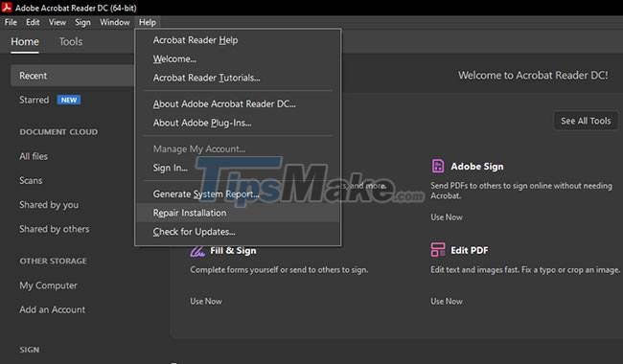Select the Welcome... menu entry
Screen dimensions: 623x364
(238, 58)
